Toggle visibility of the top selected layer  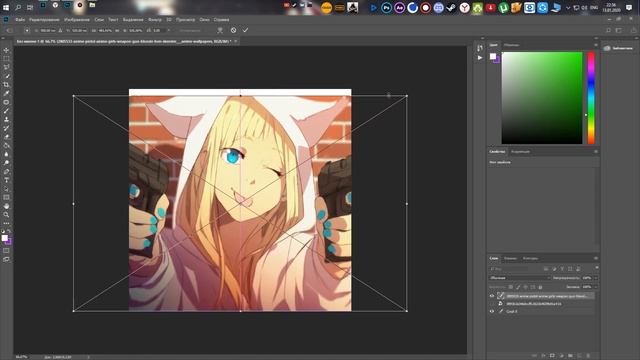coord(492,296)
